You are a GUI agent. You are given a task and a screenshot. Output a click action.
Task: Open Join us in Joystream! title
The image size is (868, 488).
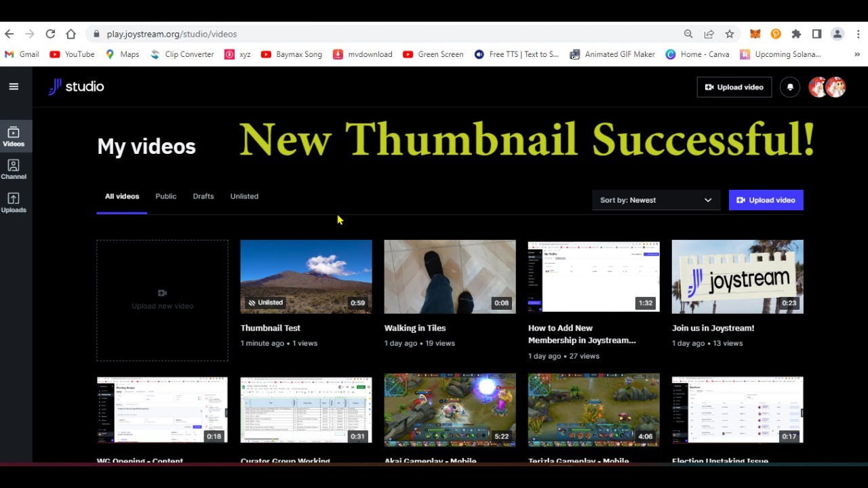pos(713,328)
